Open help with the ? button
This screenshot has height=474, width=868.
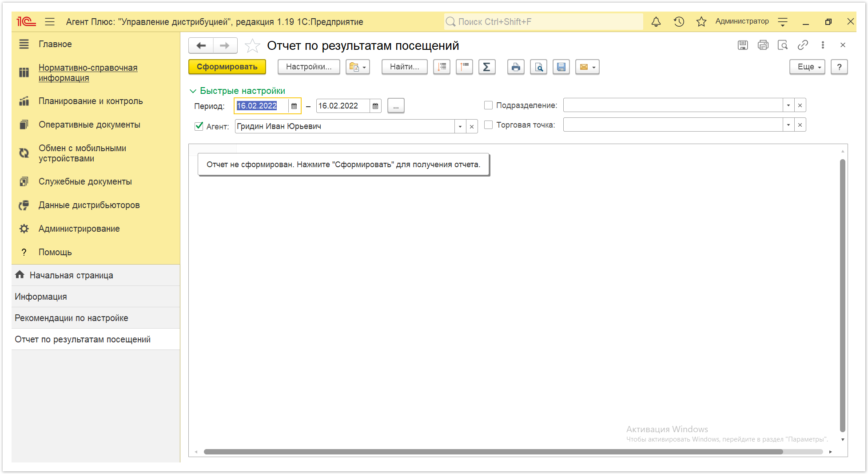tap(839, 67)
